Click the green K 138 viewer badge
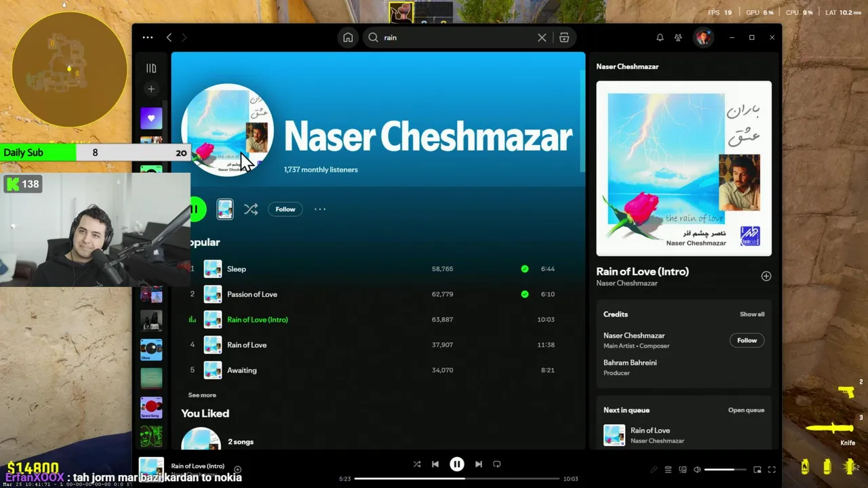The width and height of the screenshot is (868, 488). [22, 184]
